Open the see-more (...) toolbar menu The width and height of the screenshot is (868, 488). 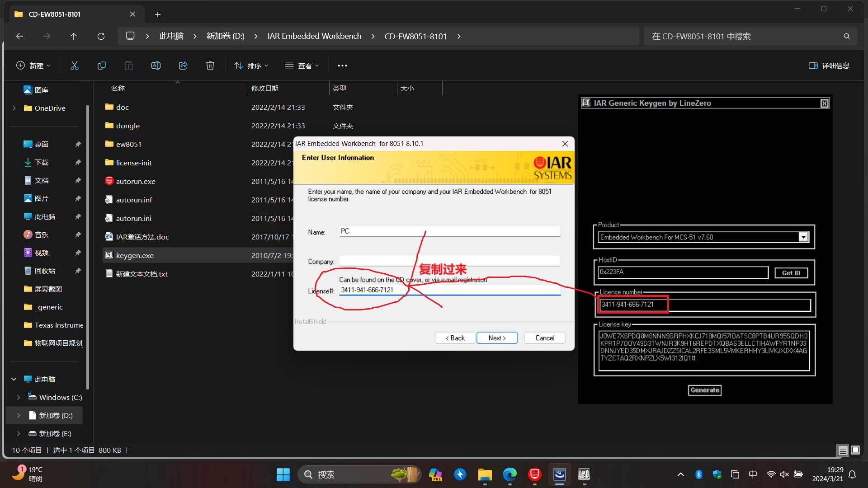[342, 66]
